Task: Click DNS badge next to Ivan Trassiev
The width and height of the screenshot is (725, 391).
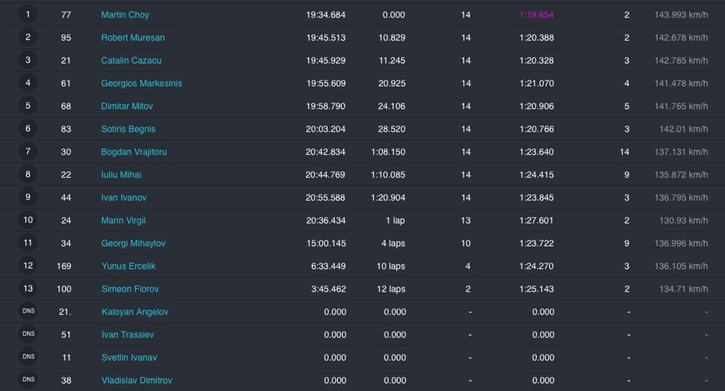Action: [x=28, y=334]
